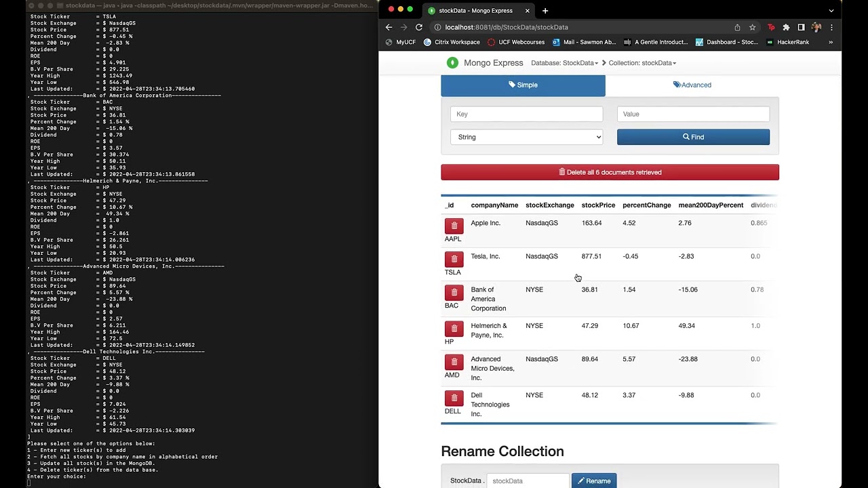View site information for localhost
Viewport: 868px width, 488px height.
coord(437,27)
